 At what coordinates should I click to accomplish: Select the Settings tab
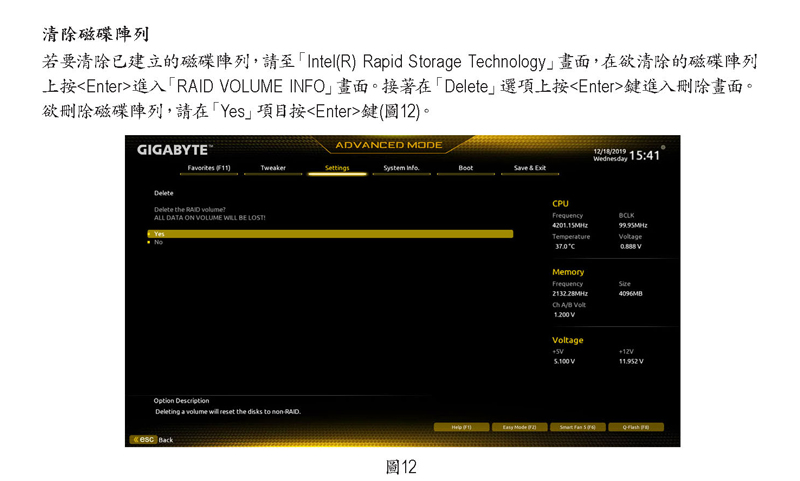337,168
